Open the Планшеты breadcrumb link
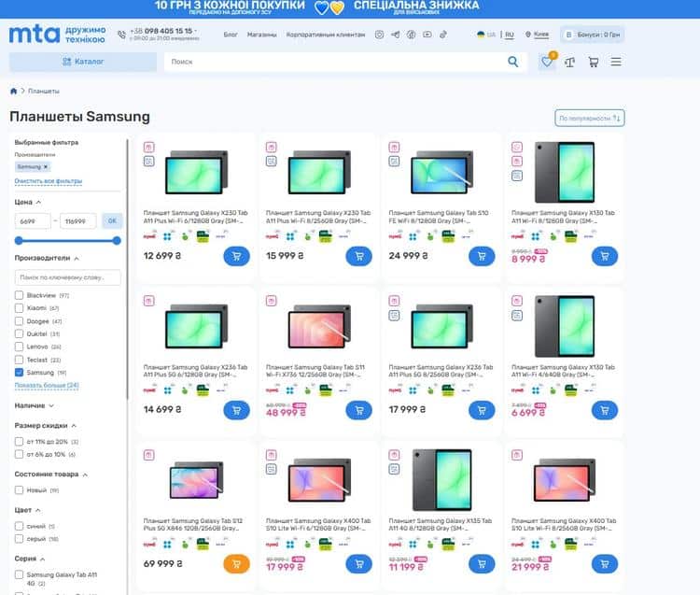700x595 pixels. pyautogui.click(x=43, y=92)
